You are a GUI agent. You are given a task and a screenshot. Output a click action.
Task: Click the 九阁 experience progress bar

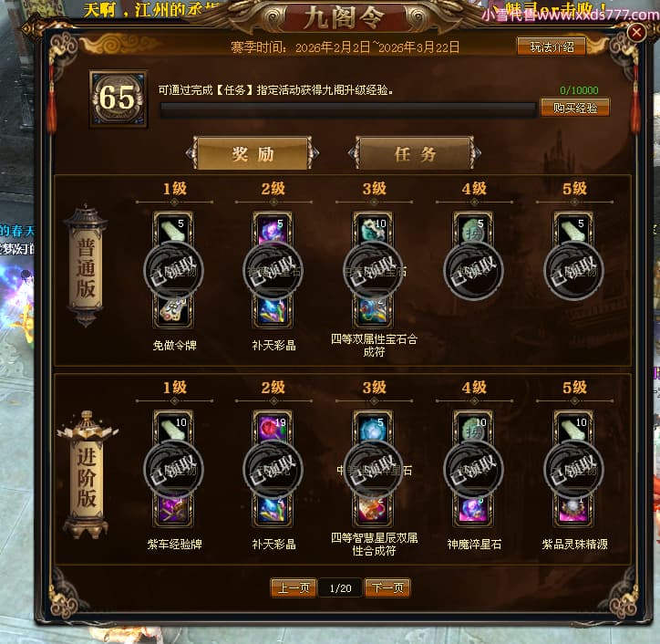click(x=347, y=110)
